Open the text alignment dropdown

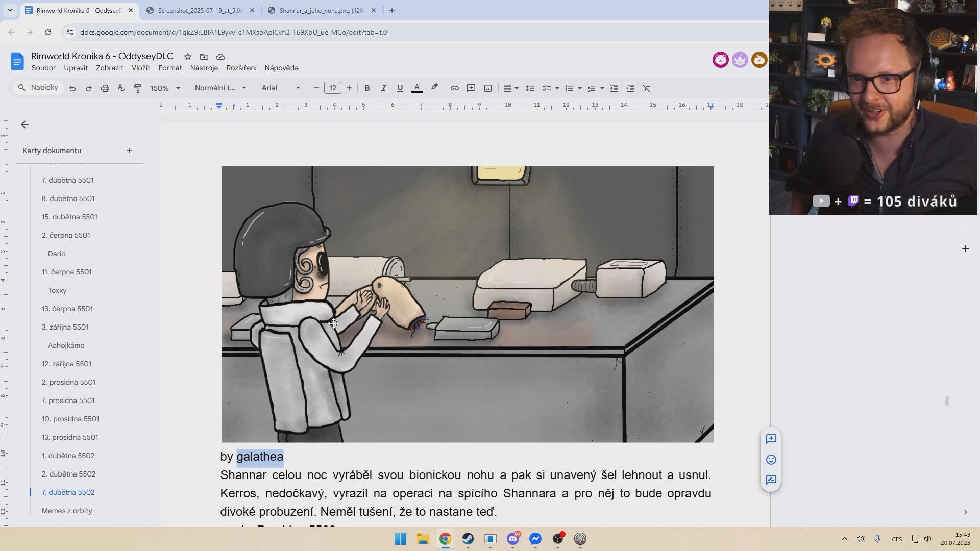tap(511, 88)
